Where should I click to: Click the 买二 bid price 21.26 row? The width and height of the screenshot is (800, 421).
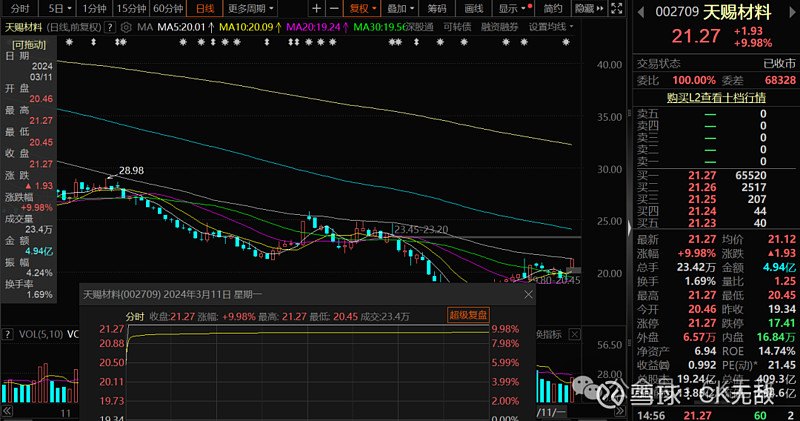(716, 187)
